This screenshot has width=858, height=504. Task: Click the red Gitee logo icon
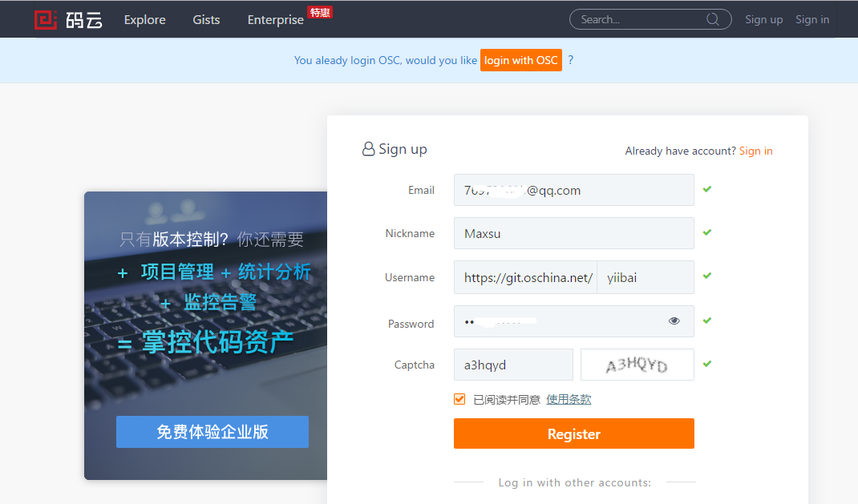coord(46,20)
